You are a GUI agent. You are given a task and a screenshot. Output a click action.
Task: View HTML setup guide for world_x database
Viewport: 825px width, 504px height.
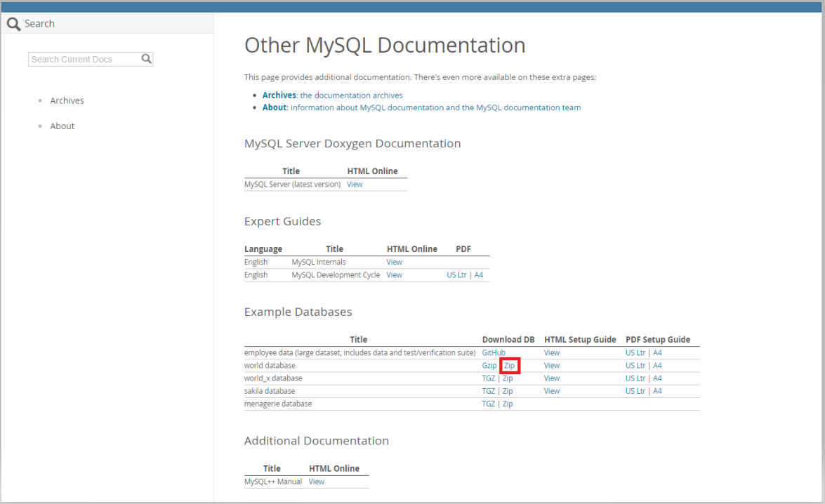[x=552, y=378]
